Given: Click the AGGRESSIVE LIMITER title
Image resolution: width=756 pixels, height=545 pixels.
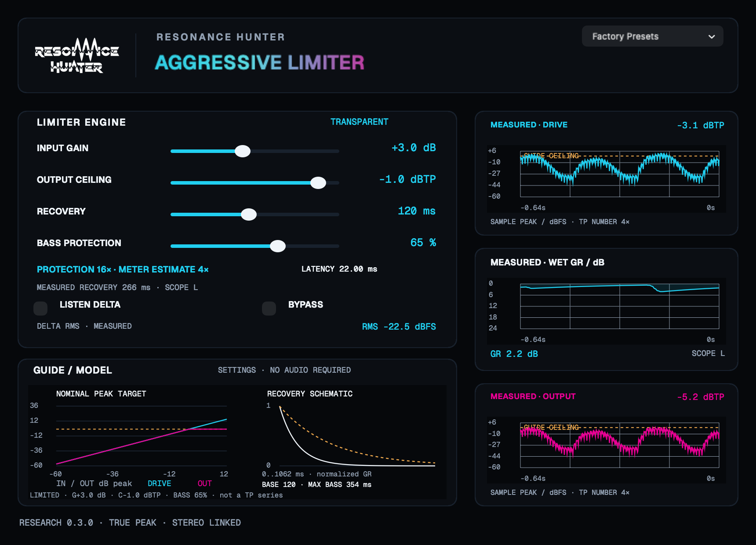Looking at the screenshot, I should (x=260, y=62).
